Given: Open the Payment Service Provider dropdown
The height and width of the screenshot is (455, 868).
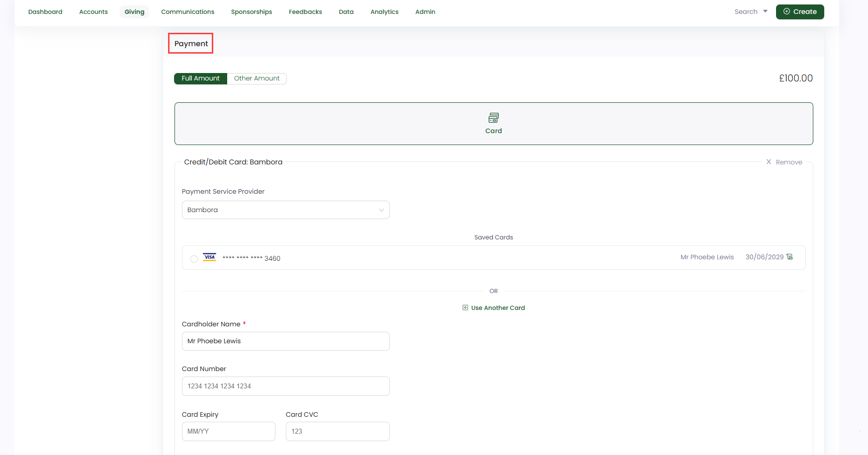Looking at the screenshot, I should click(x=285, y=210).
